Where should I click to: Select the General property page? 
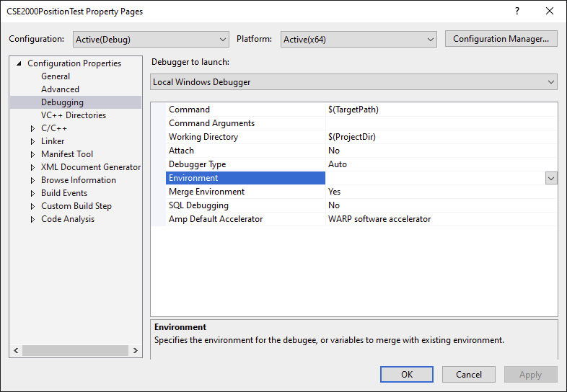[56, 76]
